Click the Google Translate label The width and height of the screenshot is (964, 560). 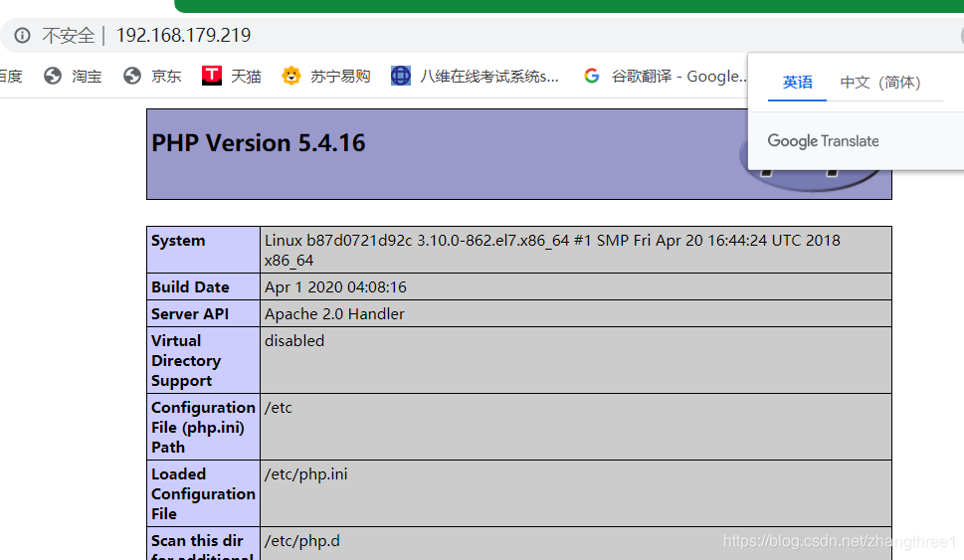(823, 141)
